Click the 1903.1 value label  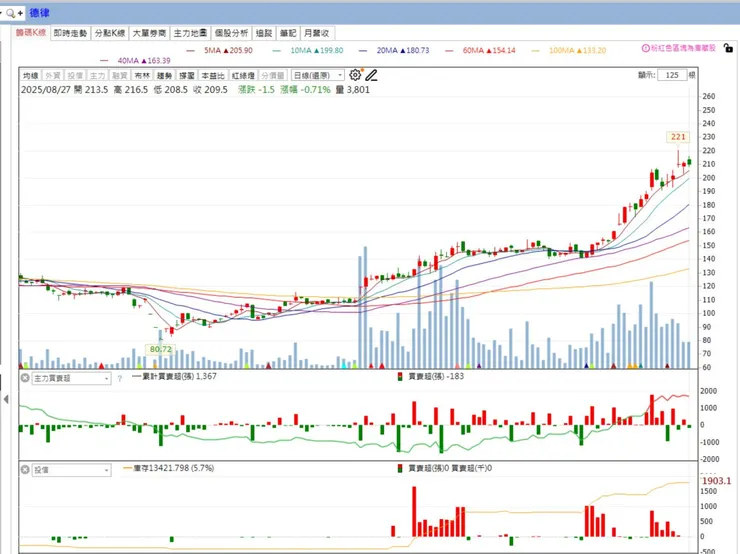pos(716,481)
